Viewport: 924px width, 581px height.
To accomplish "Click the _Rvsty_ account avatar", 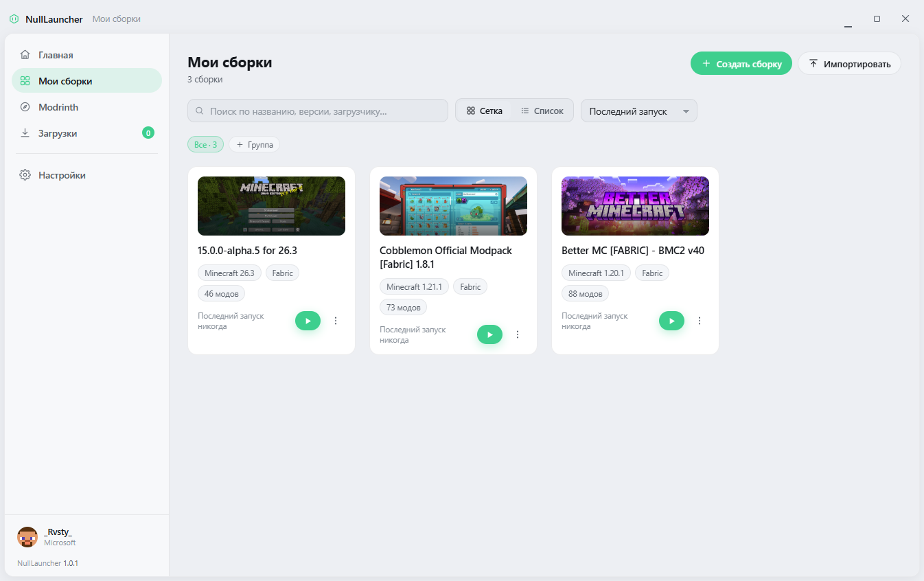I will point(27,537).
